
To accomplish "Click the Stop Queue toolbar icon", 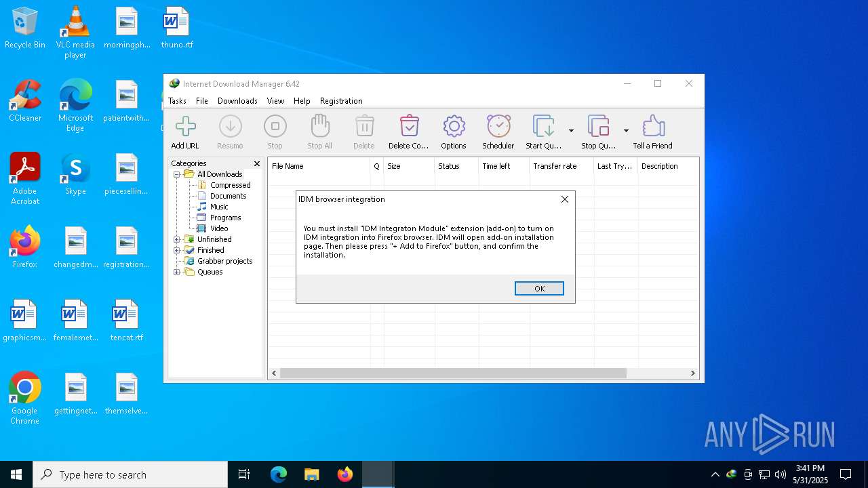I will [599, 127].
